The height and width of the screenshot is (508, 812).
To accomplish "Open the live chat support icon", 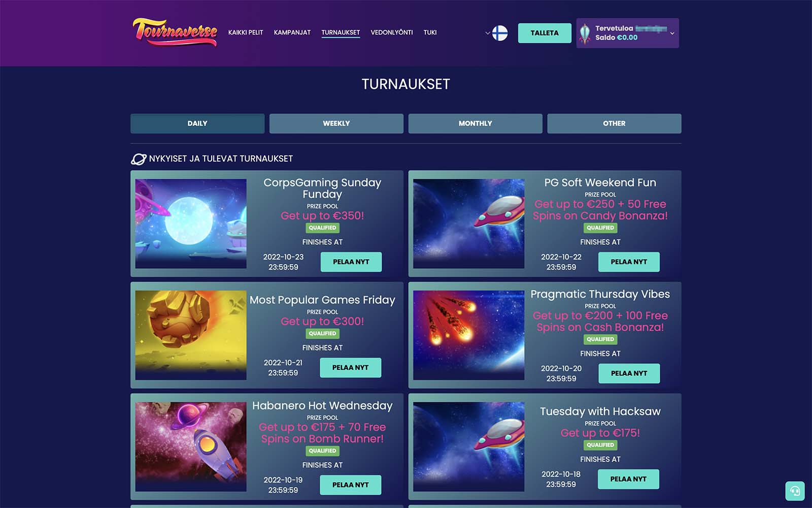I will coord(795,491).
